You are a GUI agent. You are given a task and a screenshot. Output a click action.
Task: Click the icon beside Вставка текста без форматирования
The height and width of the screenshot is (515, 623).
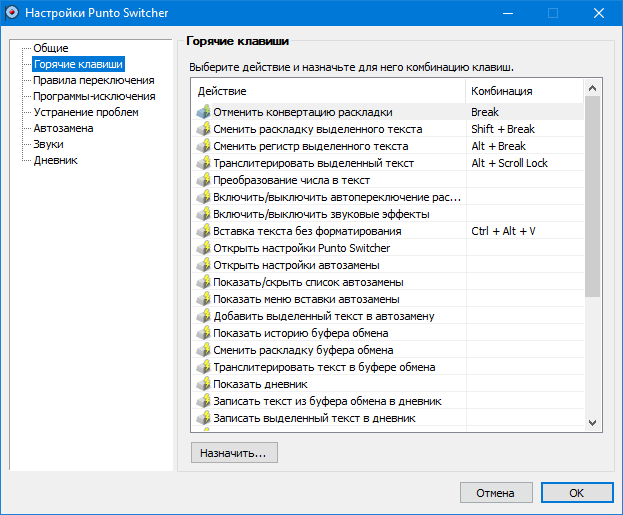[x=203, y=231]
